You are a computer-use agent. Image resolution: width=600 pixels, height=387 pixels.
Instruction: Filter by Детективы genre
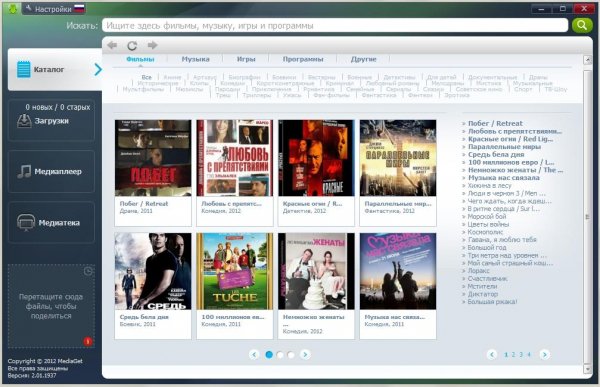399,77
